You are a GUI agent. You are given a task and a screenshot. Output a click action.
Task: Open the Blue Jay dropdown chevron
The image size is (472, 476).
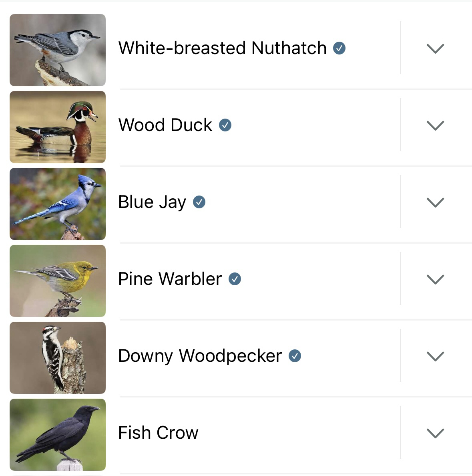435,203
